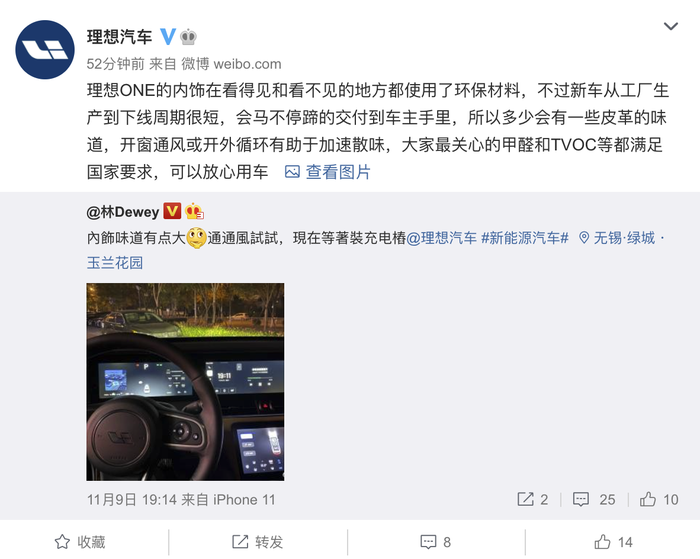Expand the post options chevron
This screenshot has width=700, height=559.
[671, 26]
